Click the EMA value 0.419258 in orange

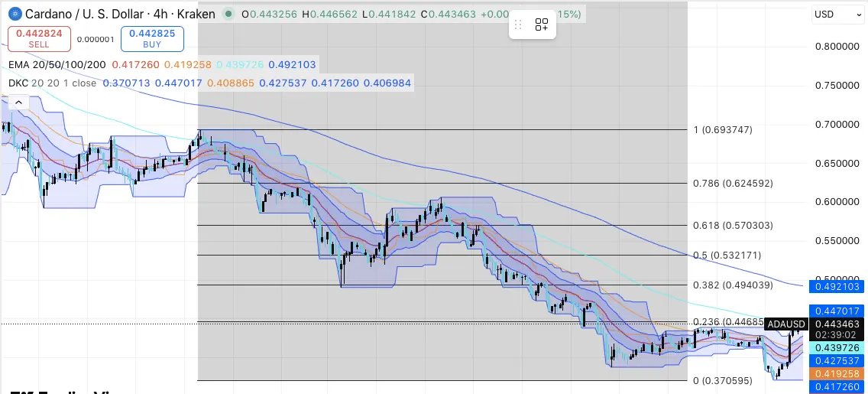pos(188,65)
